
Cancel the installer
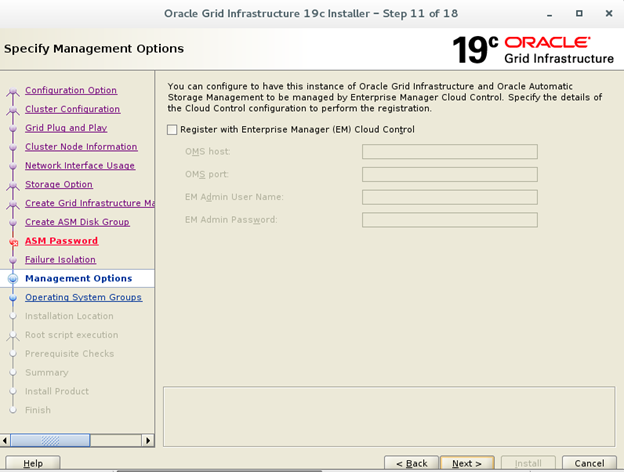pos(589,464)
